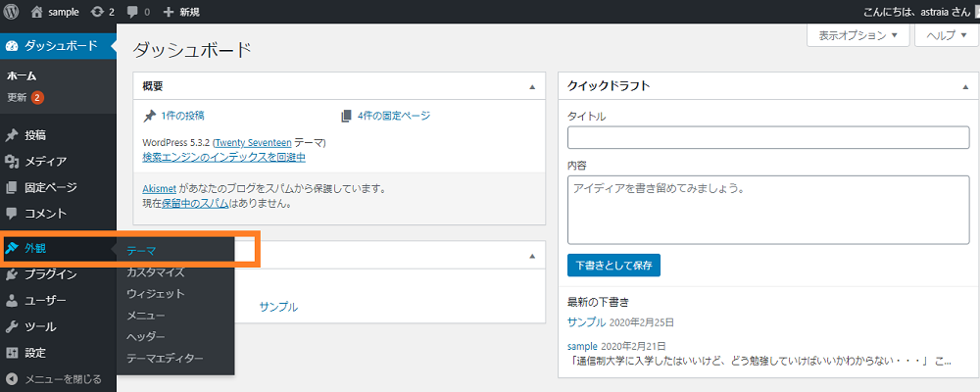Open 投稿 from the sidebar
Image resolution: width=980 pixels, height=392 pixels.
pyautogui.click(x=35, y=135)
